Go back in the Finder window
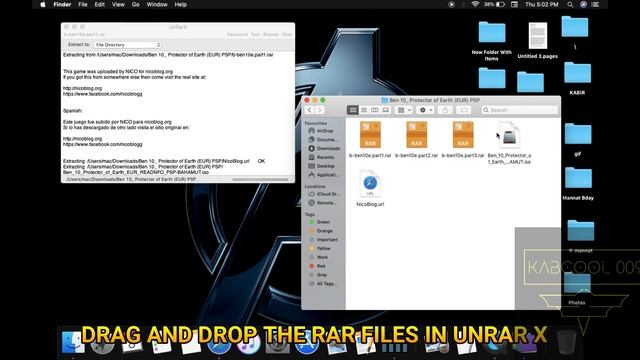Screen dimensions: 640x360 [x=309, y=110]
